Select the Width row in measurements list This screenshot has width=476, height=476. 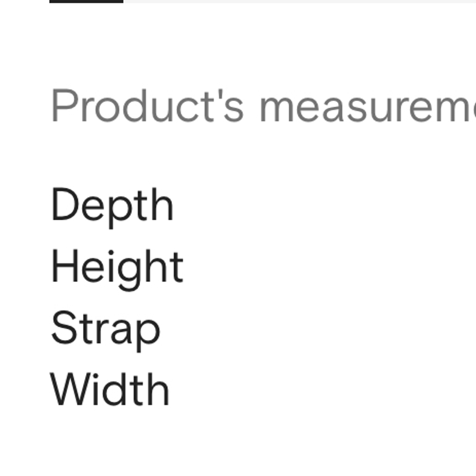(110, 389)
